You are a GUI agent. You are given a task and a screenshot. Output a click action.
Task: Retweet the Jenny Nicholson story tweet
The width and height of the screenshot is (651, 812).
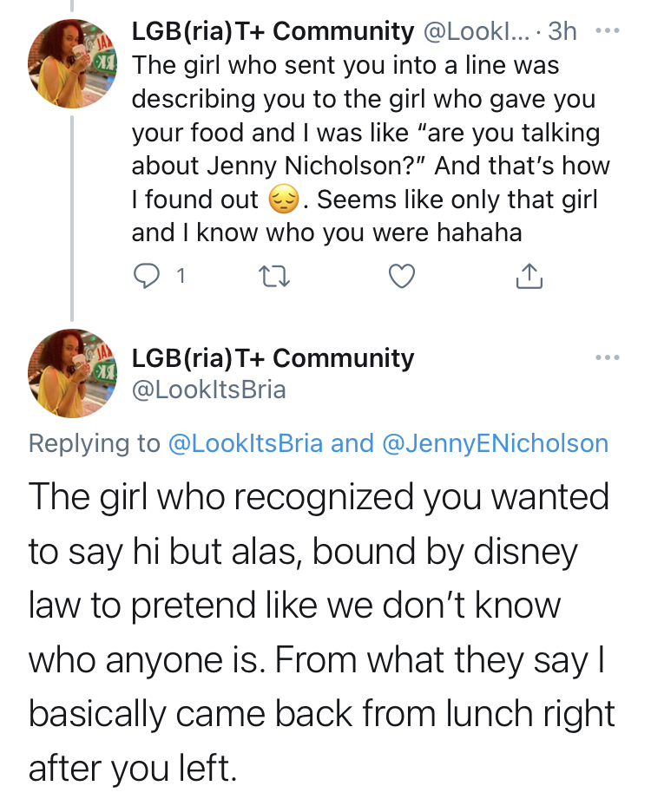pyautogui.click(x=273, y=276)
